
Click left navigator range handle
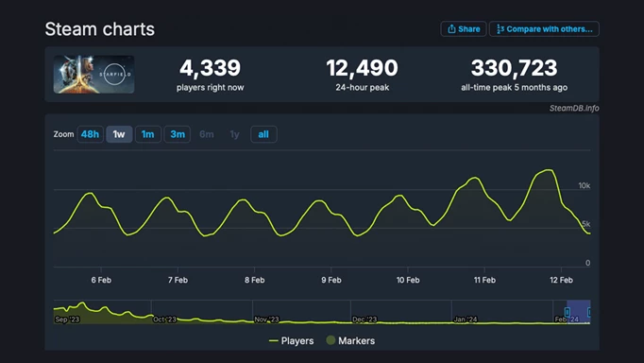(568, 312)
